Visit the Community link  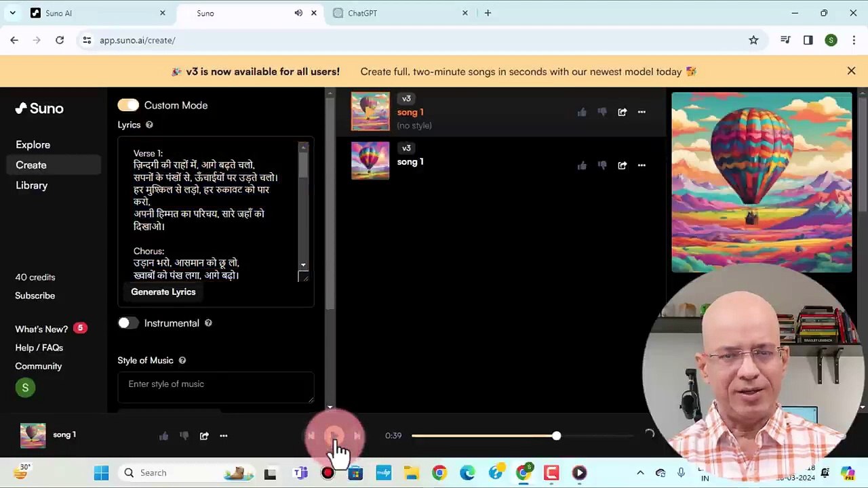pos(39,366)
